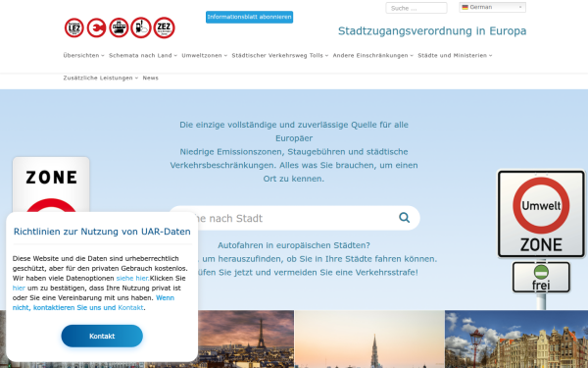Screen dimensions: 588x368
Task: Click the red wrench sign icon
Action: (96, 27)
